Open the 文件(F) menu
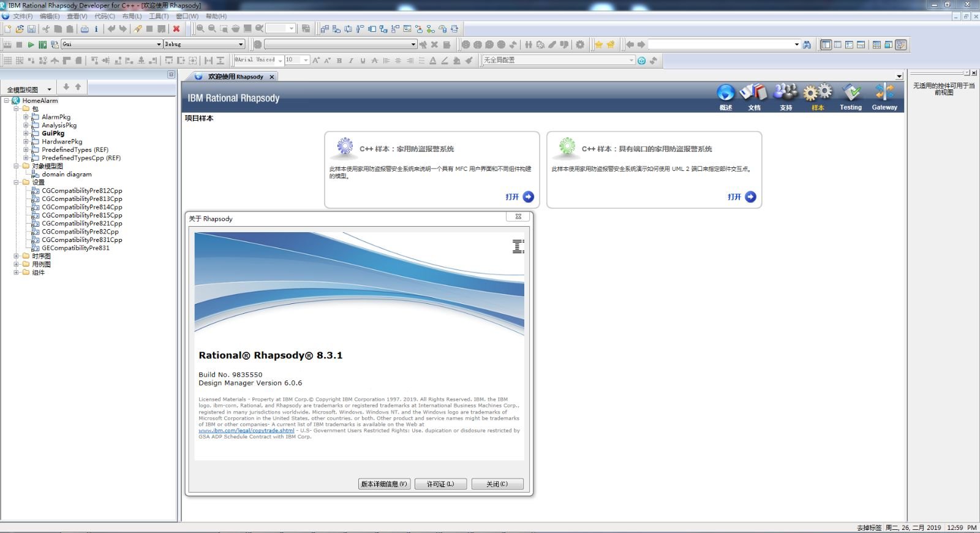This screenshot has height=533, width=980. coord(23,17)
